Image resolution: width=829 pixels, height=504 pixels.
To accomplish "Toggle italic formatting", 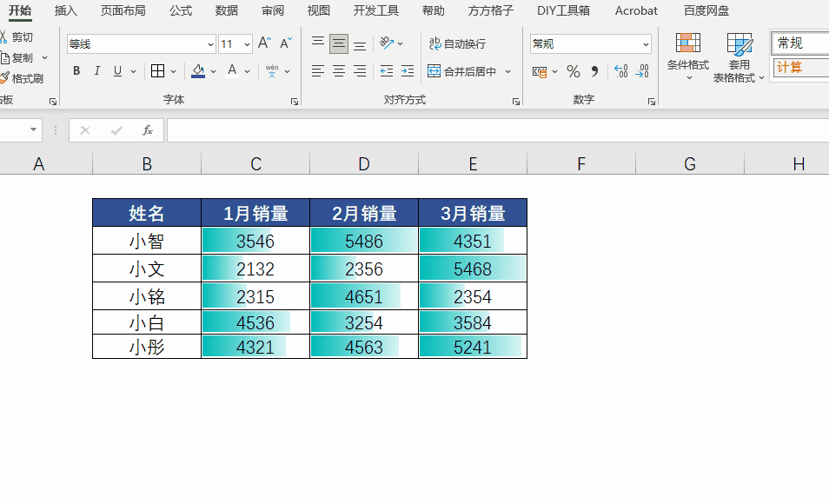I will click(97, 71).
